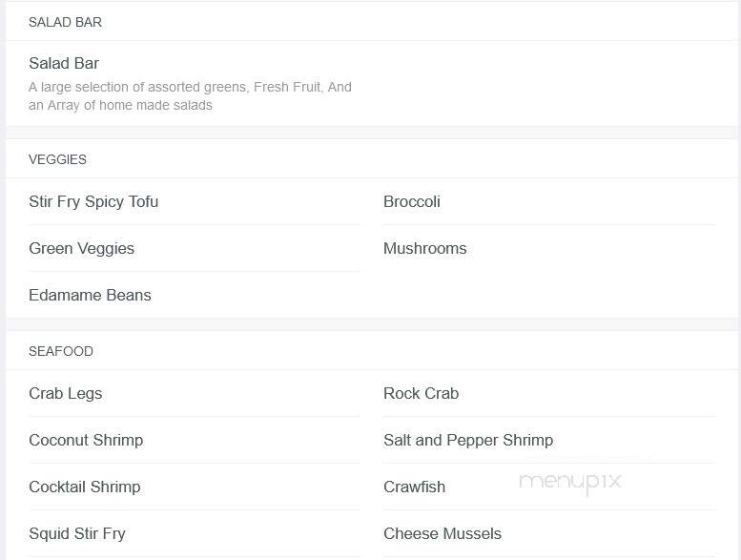The height and width of the screenshot is (560, 741).
Task: Pick Cocktail Shrimp from the seafood list
Action: pyautogui.click(x=85, y=487)
